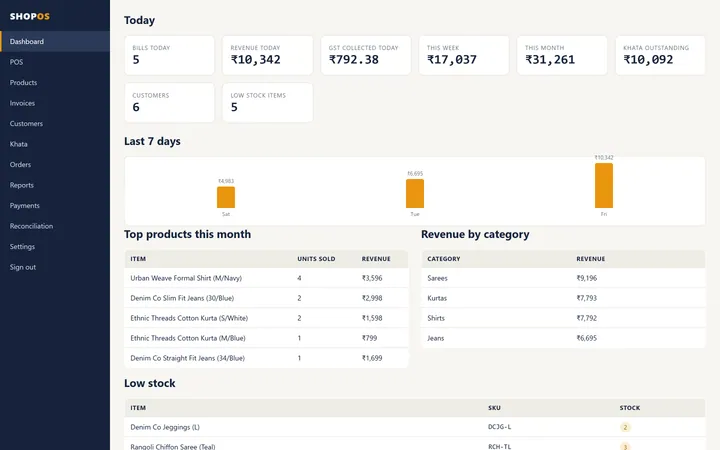Click the Low Stock Items card
Viewport: 720px width, 450px height.
[268, 103]
